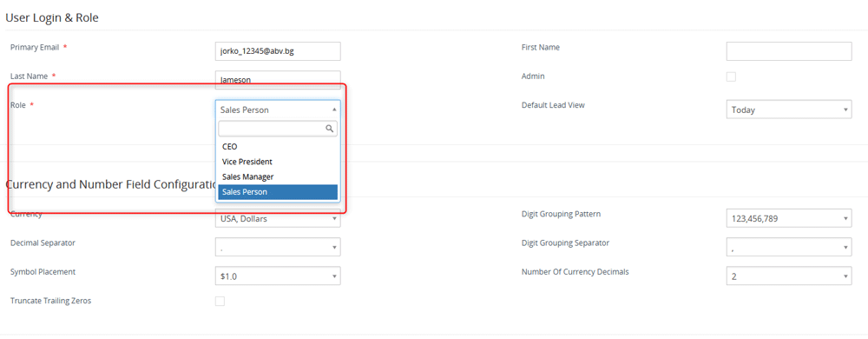
Task: Select CEO from the Role list
Action: tap(278, 147)
